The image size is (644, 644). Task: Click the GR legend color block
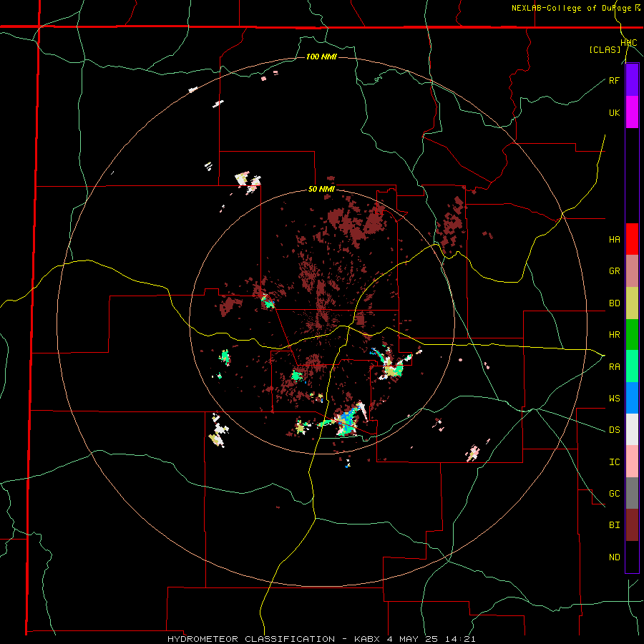pyautogui.click(x=632, y=271)
